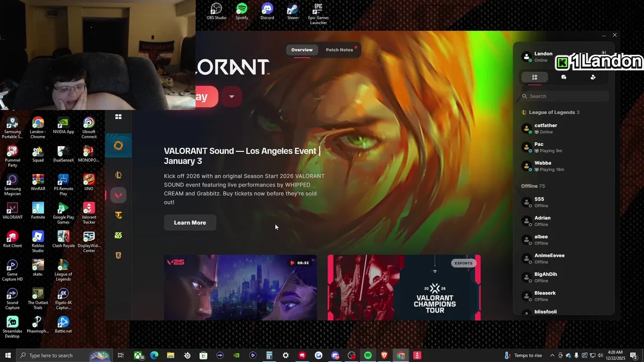644x362 pixels.
Task: Select friend catfather
Action: coord(565,129)
